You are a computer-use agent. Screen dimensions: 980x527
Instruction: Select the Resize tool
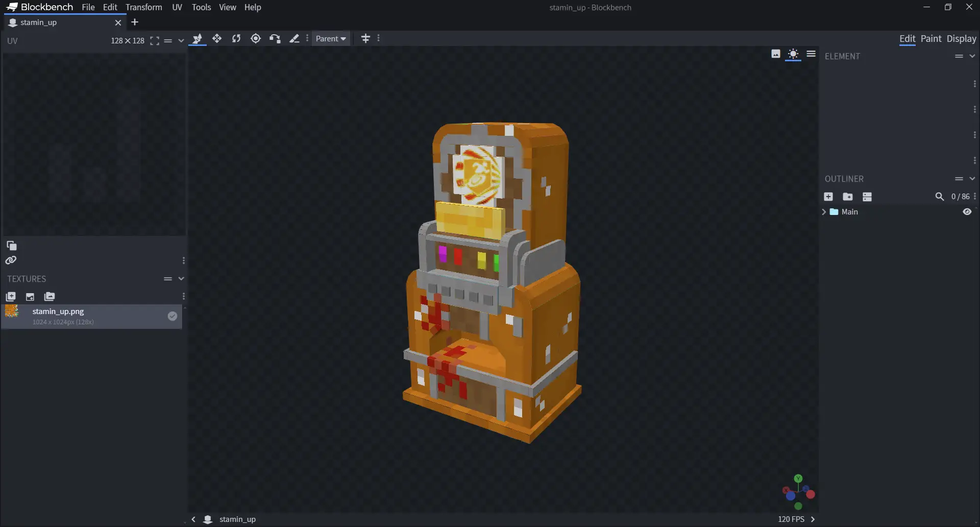[217, 39]
